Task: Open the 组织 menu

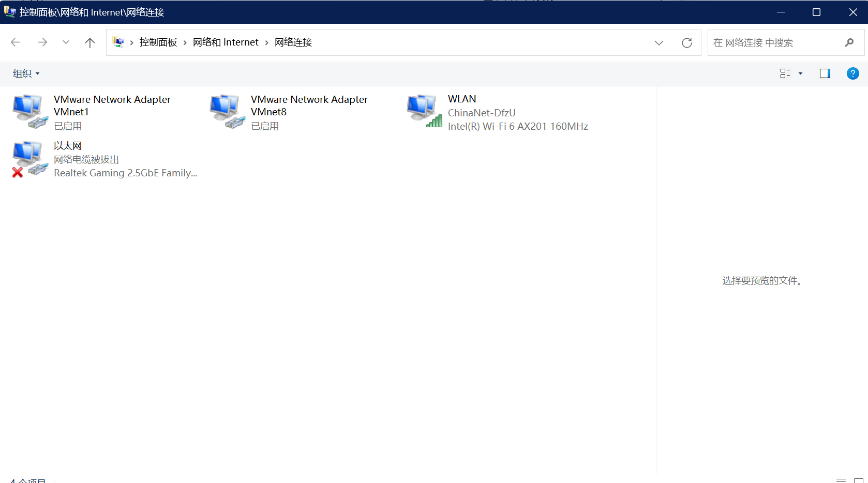Action: pos(26,73)
